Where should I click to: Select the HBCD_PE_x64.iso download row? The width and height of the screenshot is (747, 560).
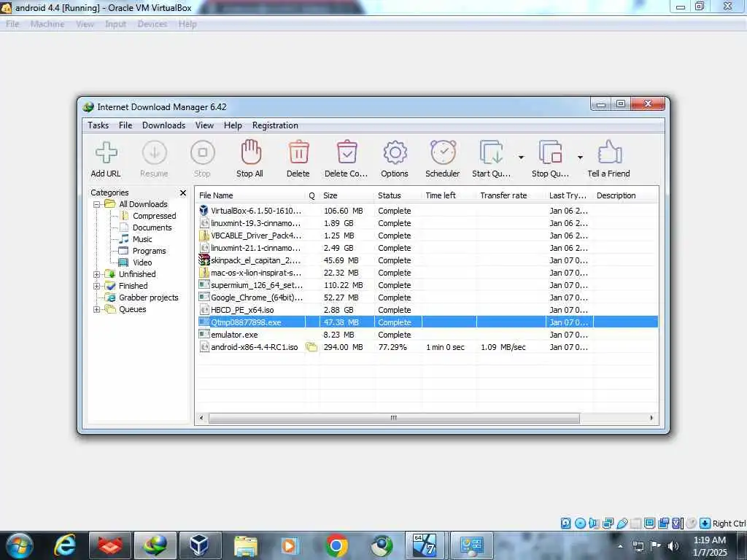point(427,309)
